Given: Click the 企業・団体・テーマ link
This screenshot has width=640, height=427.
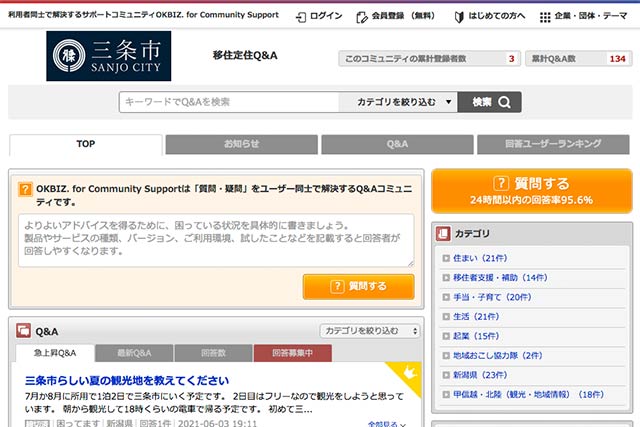Looking at the screenshot, I should (591, 16).
